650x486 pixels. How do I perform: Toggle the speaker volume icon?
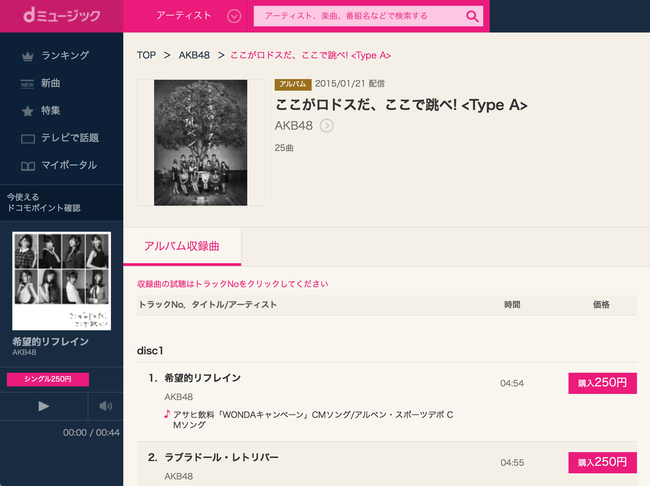tap(105, 406)
